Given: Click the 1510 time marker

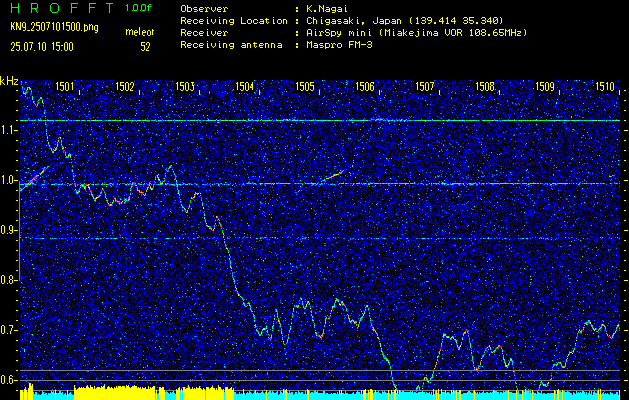Looking at the screenshot, I should pyautogui.click(x=605, y=86).
